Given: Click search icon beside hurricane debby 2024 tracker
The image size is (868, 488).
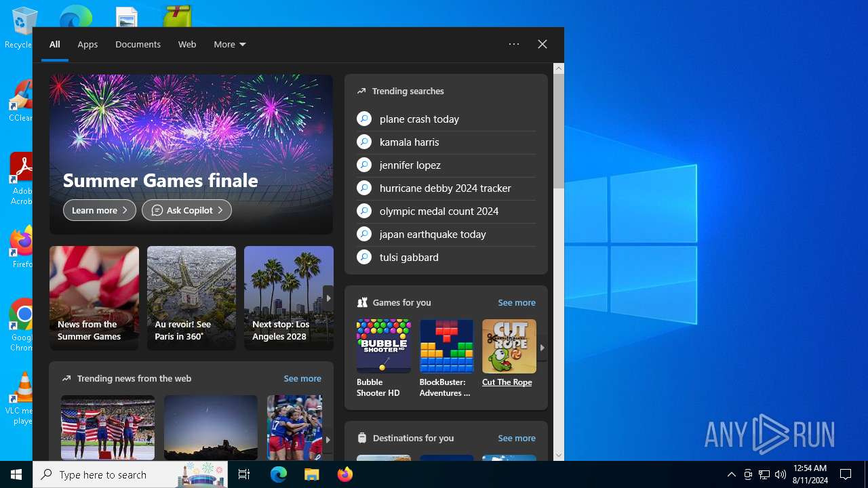Looking at the screenshot, I should (364, 188).
